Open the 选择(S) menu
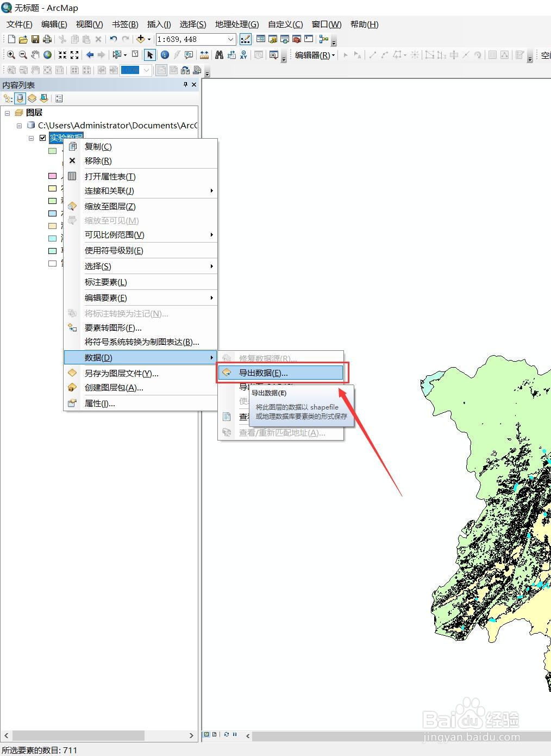551x756 pixels. tap(192, 24)
